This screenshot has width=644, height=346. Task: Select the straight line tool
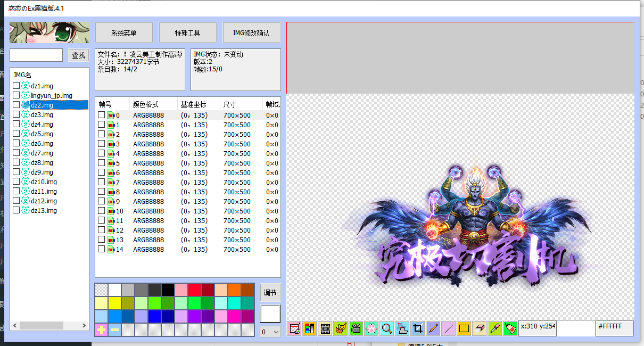pos(449,328)
